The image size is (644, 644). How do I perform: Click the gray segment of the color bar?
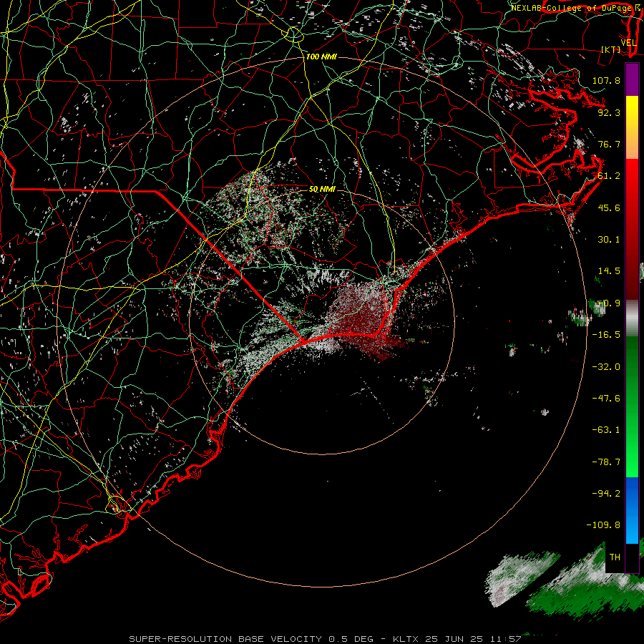coord(632,318)
